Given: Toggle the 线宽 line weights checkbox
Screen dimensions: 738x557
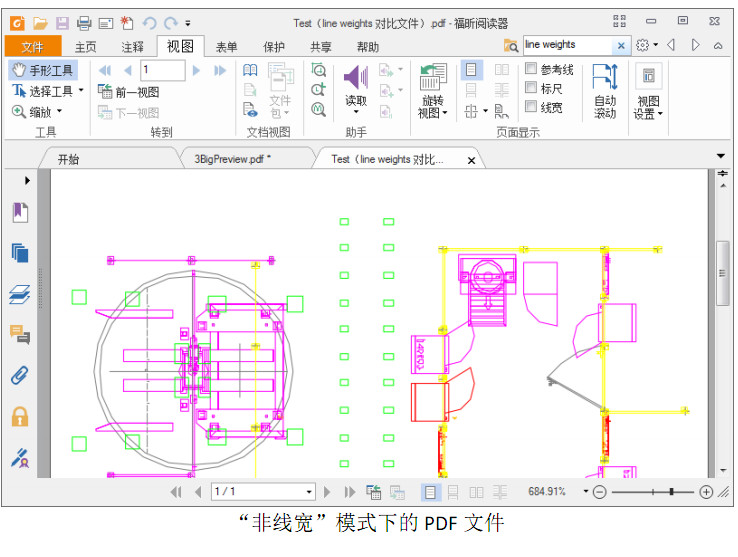Looking at the screenshot, I should tap(531, 107).
